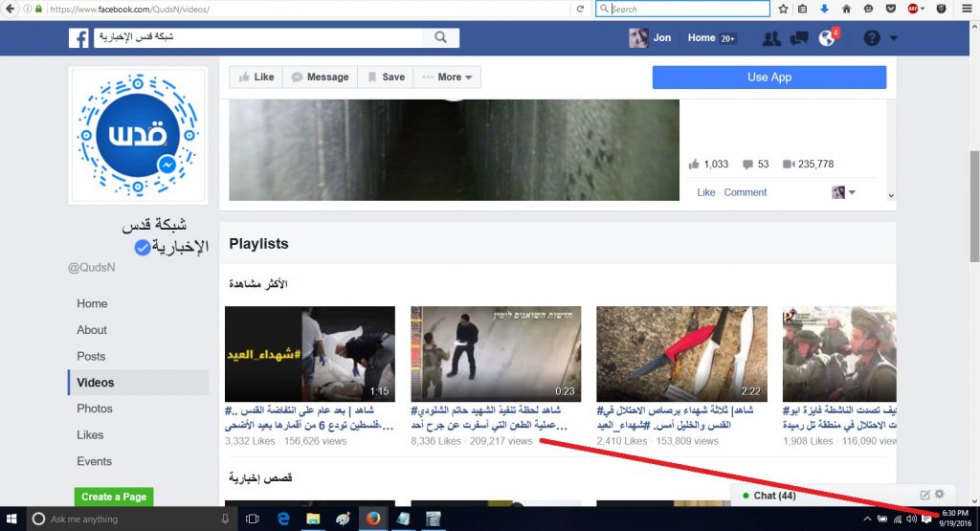Reload the page with refresh icon
Screen dimensions: 980x531
click(580, 9)
